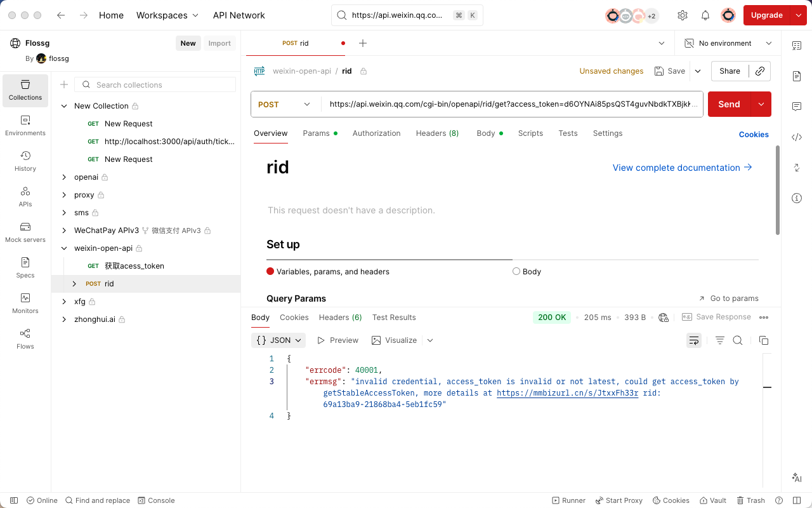The width and height of the screenshot is (812, 508).
Task: Open the JSON format dropdown in response
Action: click(x=278, y=340)
